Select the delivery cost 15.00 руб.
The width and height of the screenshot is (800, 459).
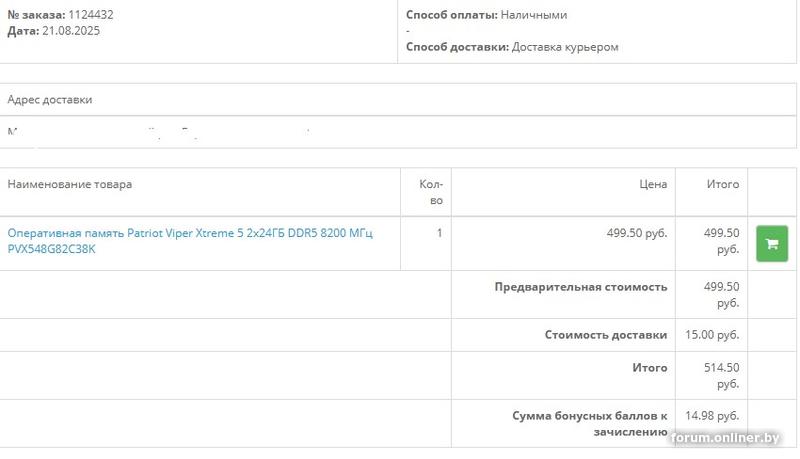click(x=712, y=335)
